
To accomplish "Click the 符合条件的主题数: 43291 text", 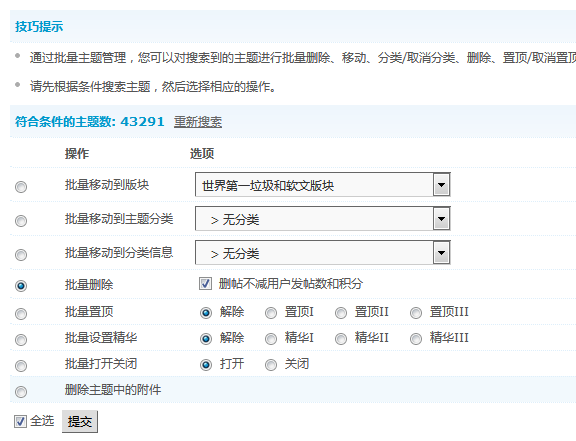I will coord(89,122).
